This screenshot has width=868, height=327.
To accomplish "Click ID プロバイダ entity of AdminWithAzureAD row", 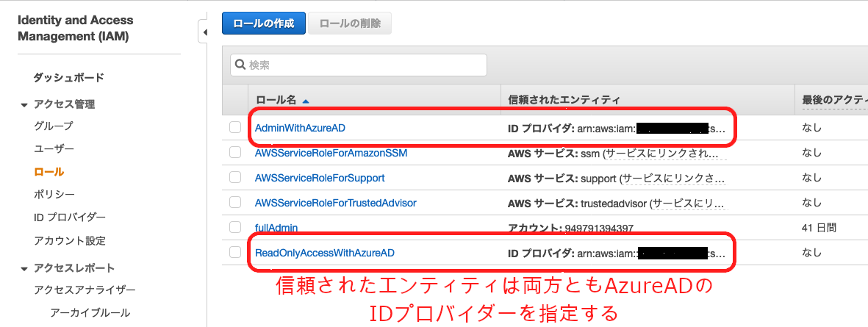I will click(616, 129).
